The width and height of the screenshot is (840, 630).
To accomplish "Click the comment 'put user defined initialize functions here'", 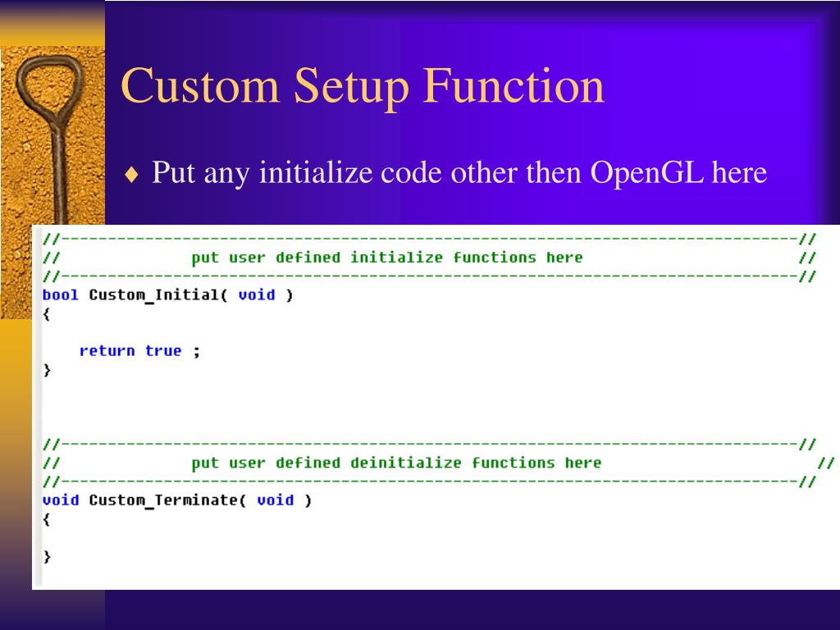I will click(387, 258).
